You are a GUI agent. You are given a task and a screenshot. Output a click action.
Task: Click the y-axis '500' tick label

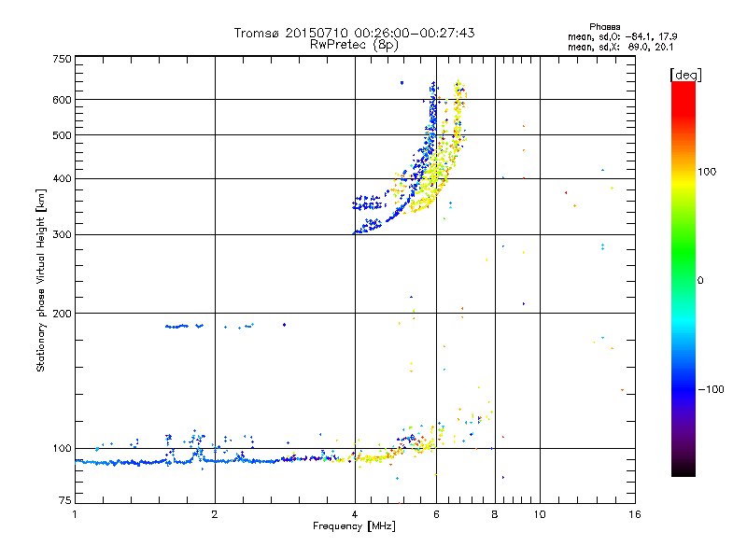62,135
